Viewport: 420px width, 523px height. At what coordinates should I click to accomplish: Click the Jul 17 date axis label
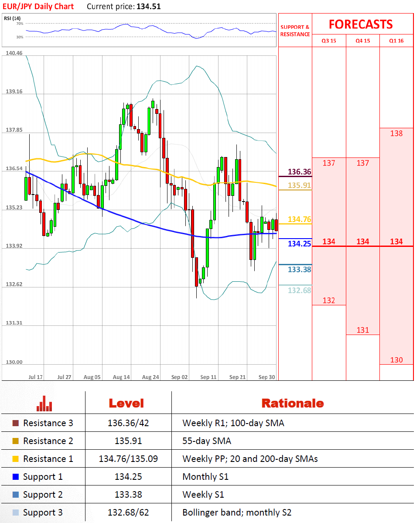coord(35,377)
